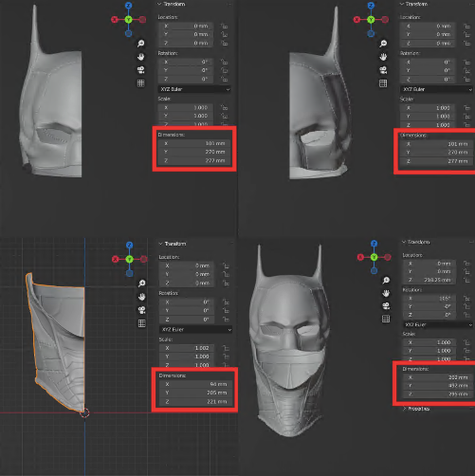475x476 pixels.
Task: Click Dimensions X 101 mm field in top-left screenshot
Action: point(194,143)
